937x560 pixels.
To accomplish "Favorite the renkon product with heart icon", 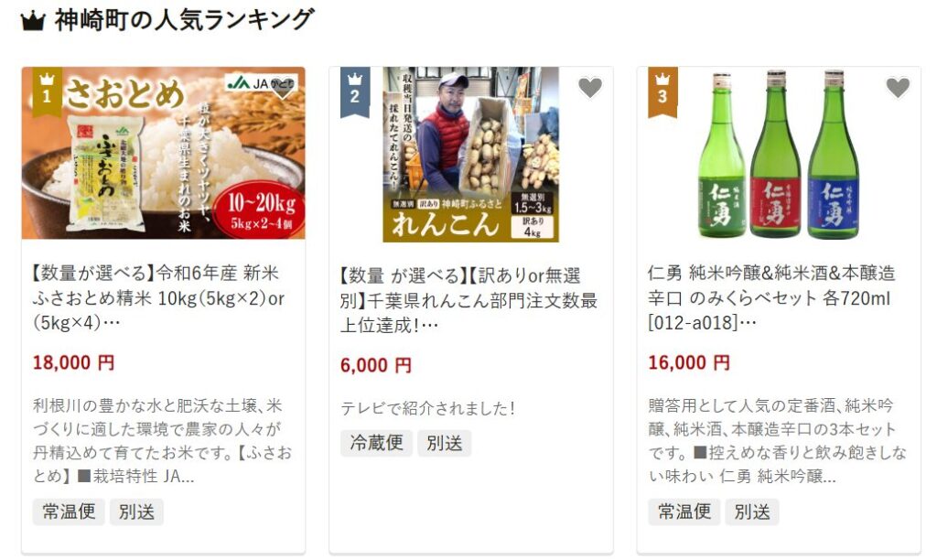I will click(590, 88).
